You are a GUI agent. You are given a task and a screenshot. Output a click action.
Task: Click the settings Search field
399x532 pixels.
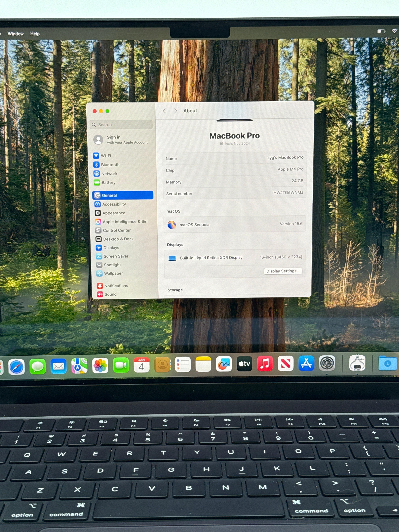coord(121,125)
